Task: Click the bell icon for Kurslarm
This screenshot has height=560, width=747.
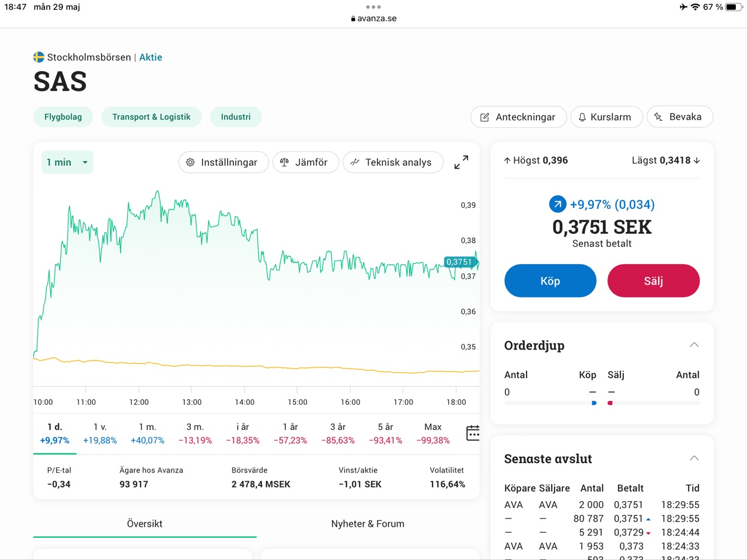Action: pos(582,117)
